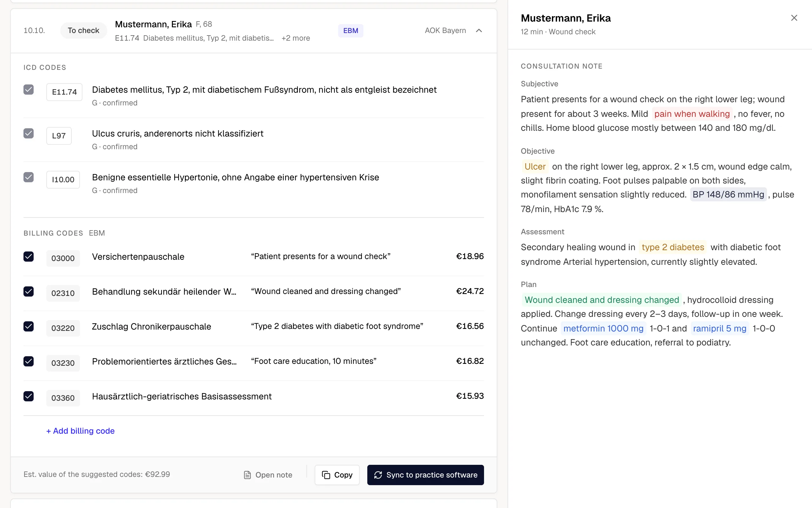
Task: Click the EBM badge in header
Action: point(350,30)
